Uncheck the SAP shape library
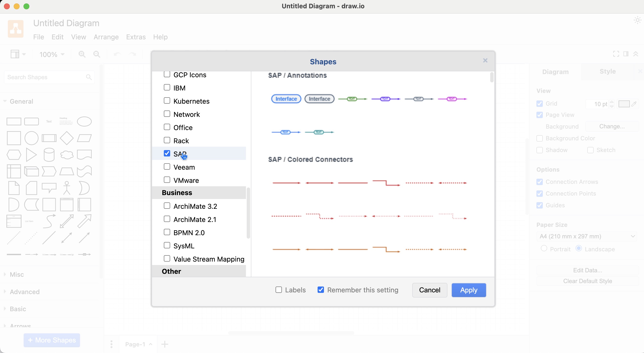This screenshot has height=353, width=644. pyautogui.click(x=167, y=153)
